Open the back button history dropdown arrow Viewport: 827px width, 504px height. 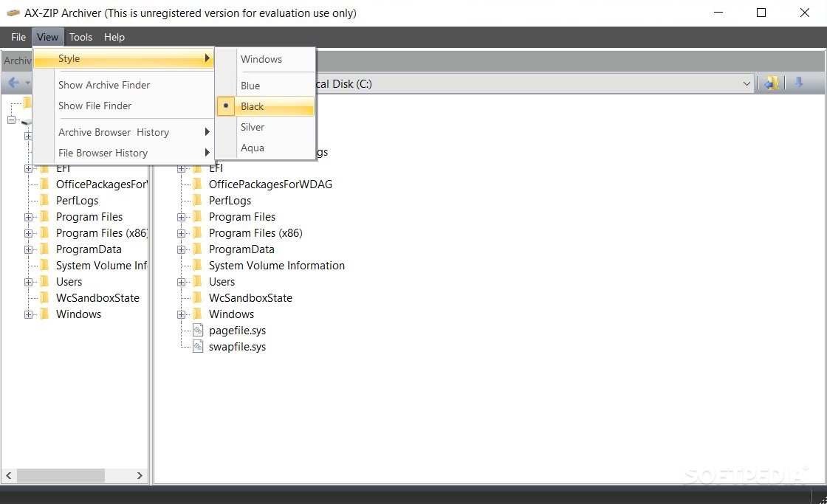click(x=27, y=83)
